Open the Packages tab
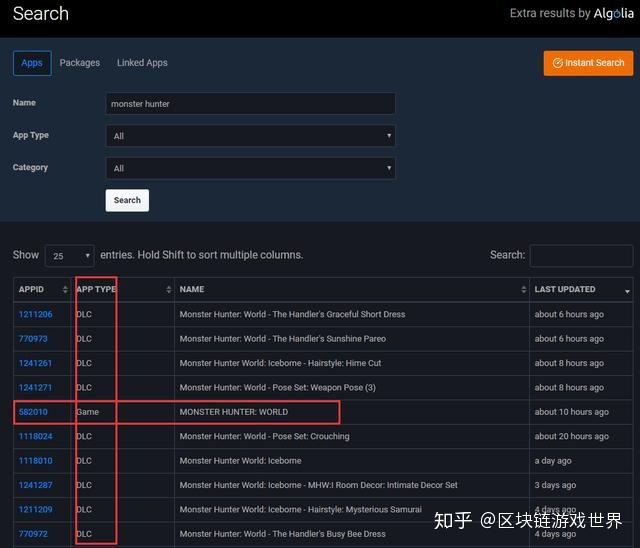Screen dimensions: 640x548 (x=80, y=63)
